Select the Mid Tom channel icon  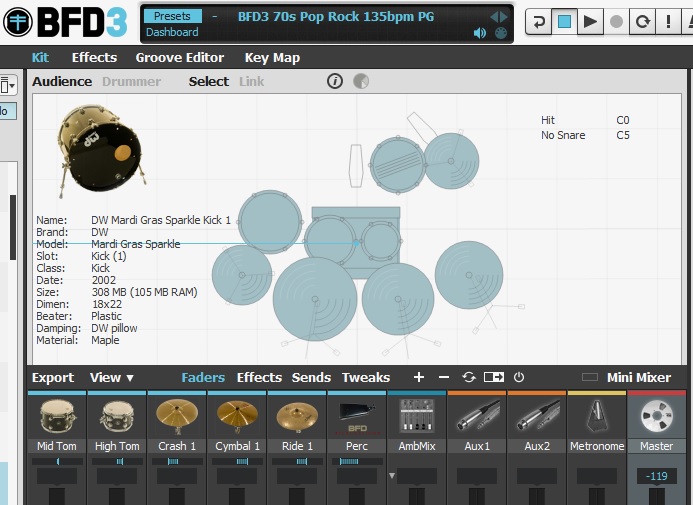57,417
